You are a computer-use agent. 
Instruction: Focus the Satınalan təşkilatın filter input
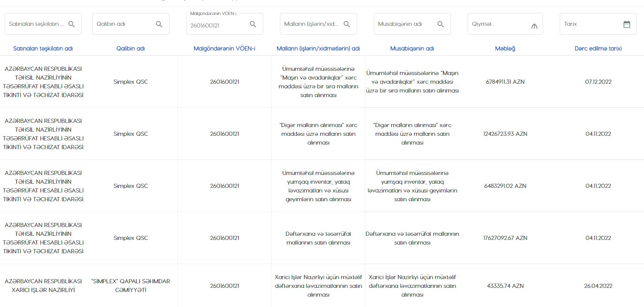coord(37,24)
